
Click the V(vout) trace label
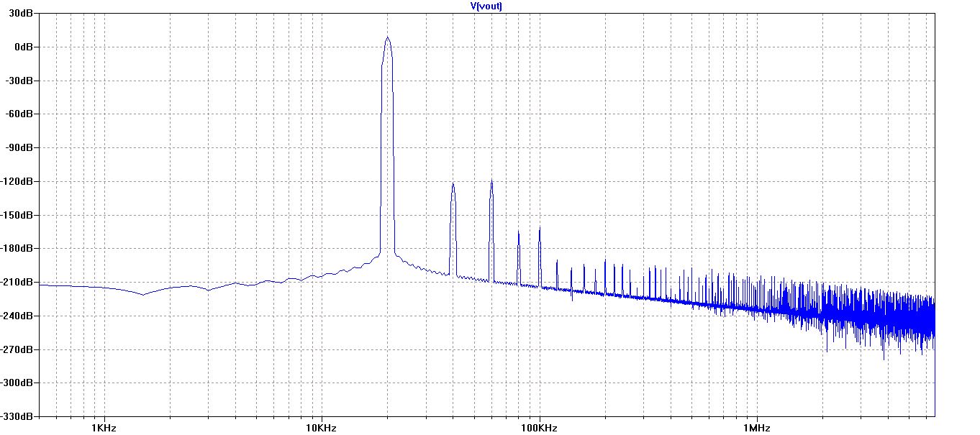(x=486, y=6)
